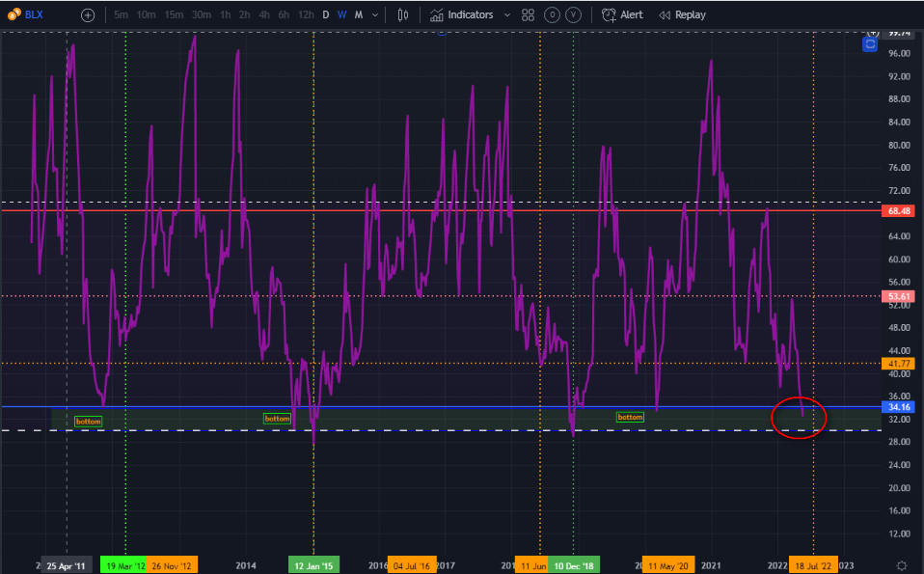The height and width of the screenshot is (574, 924).
Task: Click the 2021 label on time axis
Action: tap(711, 565)
